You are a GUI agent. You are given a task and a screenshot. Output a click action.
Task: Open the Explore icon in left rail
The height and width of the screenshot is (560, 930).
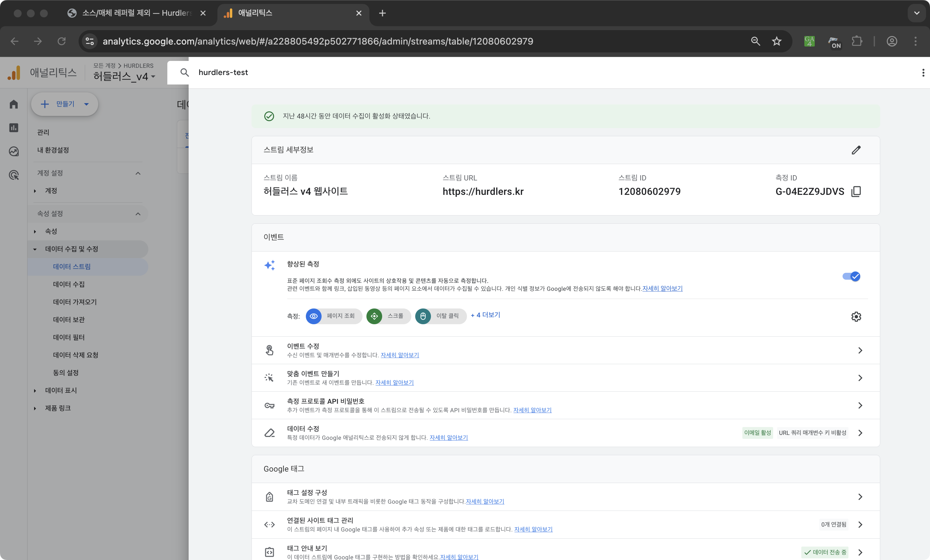[x=13, y=151]
